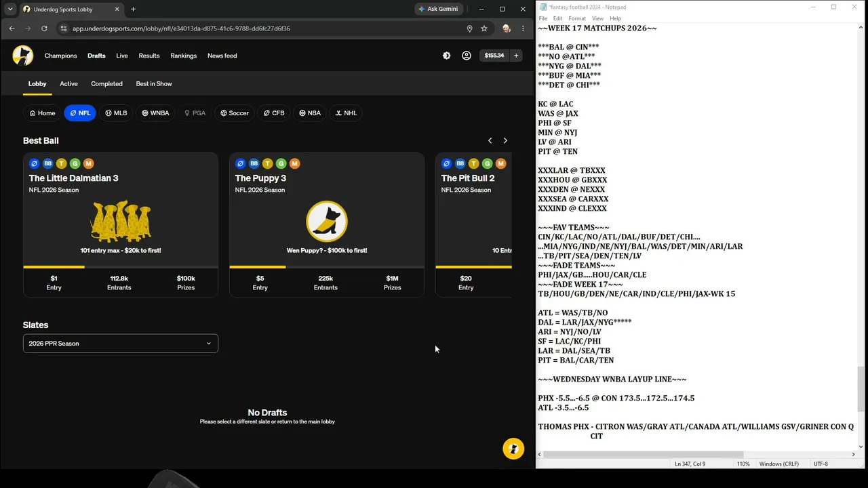Click the "~~~FADE WEEK 17~~~" line in Notepad

pyautogui.click(x=580, y=285)
